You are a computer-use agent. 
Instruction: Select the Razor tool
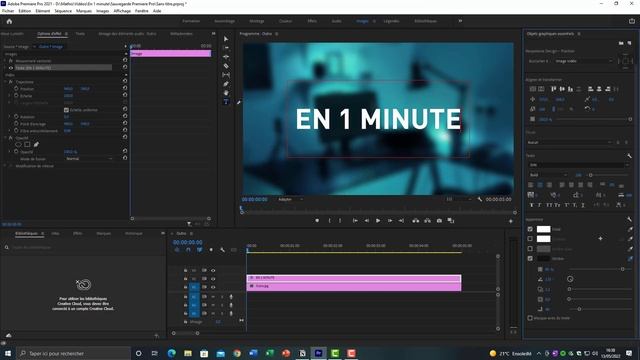[226, 66]
